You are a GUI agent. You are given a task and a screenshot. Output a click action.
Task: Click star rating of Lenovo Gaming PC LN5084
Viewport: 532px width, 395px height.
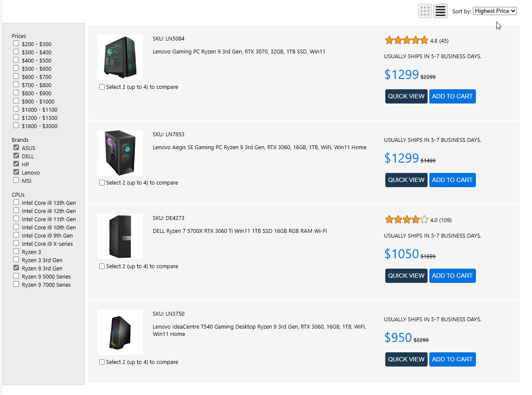(x=406, y=41)
